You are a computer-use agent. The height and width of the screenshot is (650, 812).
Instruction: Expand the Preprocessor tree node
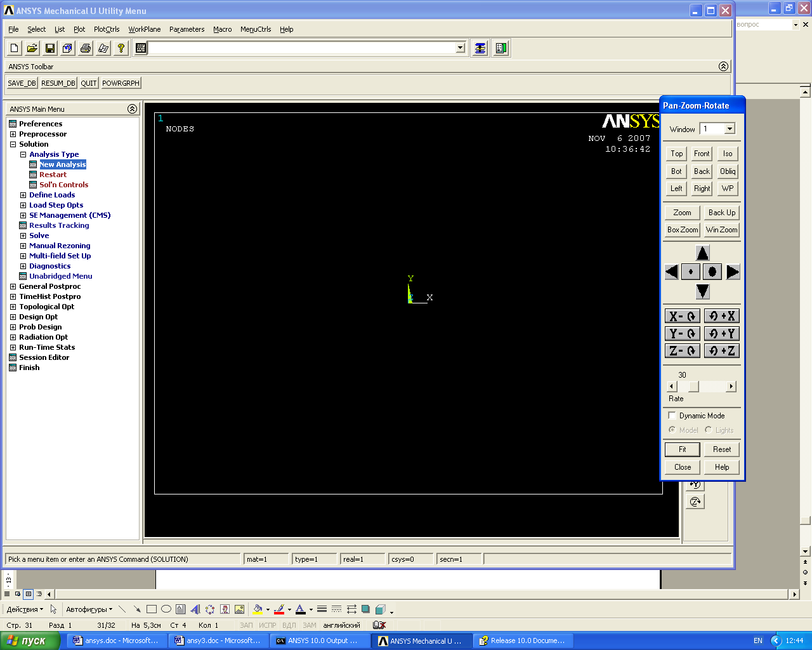click(13, 134)
